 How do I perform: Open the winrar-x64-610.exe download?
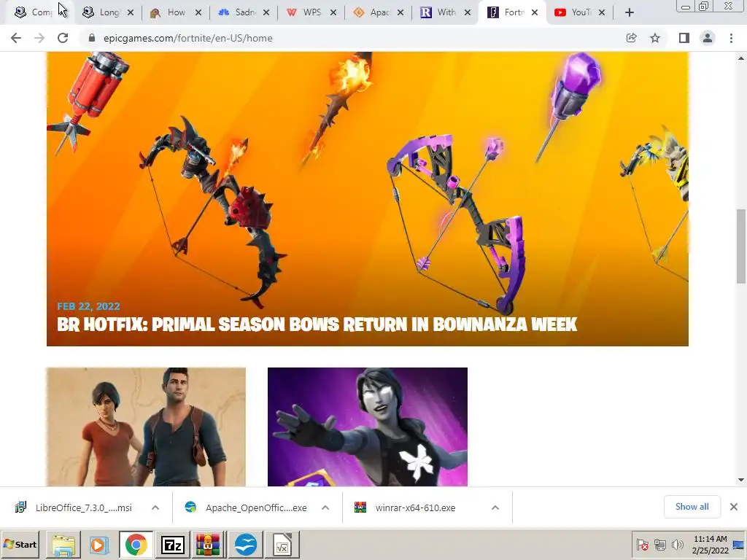414,507
